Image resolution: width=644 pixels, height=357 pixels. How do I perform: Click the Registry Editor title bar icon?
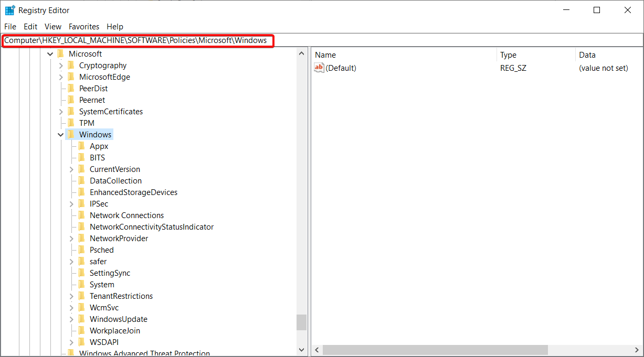(x=10, y=10)
